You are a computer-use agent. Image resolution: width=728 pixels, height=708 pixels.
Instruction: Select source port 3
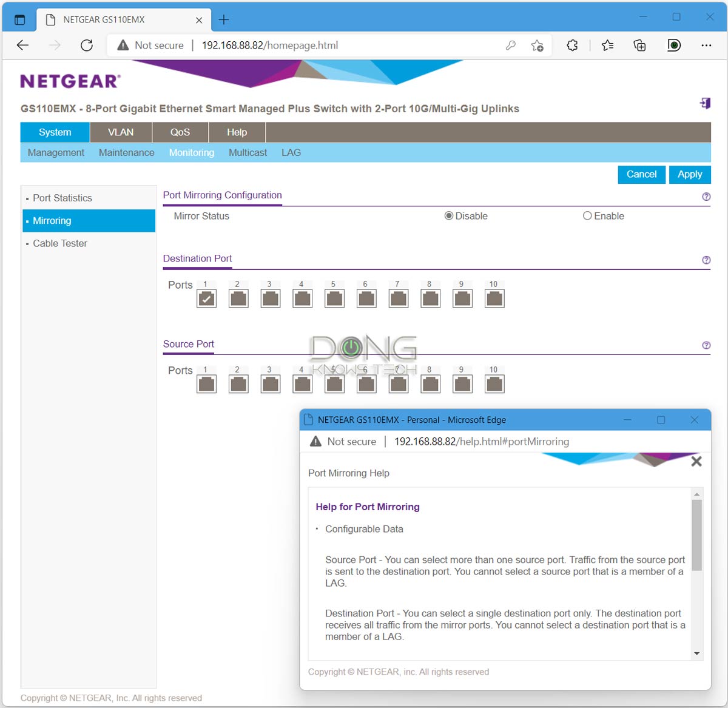[271, 384]
